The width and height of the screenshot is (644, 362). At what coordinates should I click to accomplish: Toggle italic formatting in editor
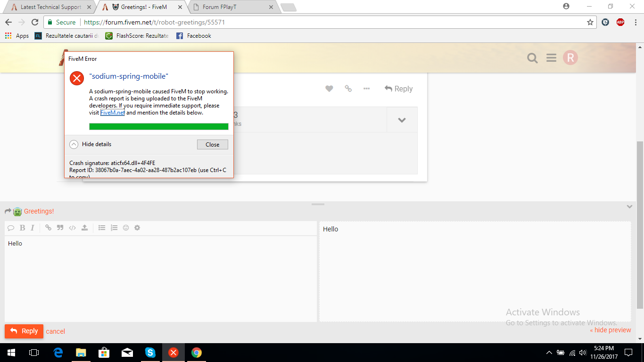coord(33,228)
